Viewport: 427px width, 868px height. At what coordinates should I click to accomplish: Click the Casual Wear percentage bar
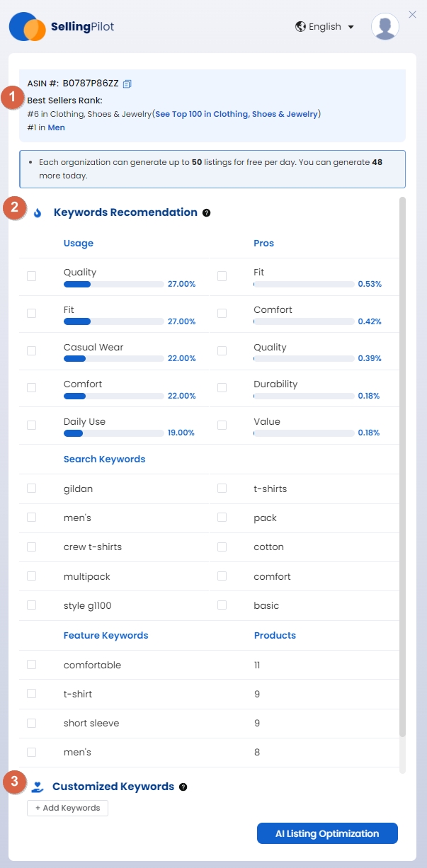[114, 358]
